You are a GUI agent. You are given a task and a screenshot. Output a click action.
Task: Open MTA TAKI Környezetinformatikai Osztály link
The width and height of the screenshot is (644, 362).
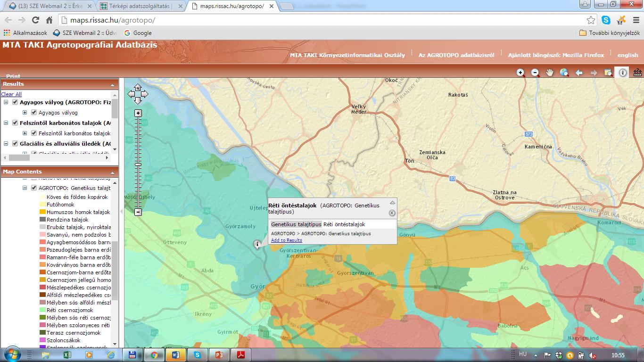[x=347, y=55]
